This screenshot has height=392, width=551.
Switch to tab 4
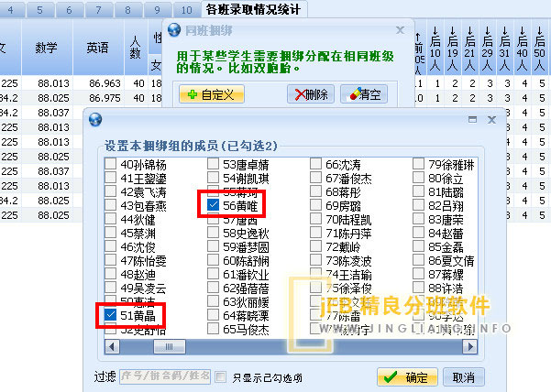click(10, 10)
